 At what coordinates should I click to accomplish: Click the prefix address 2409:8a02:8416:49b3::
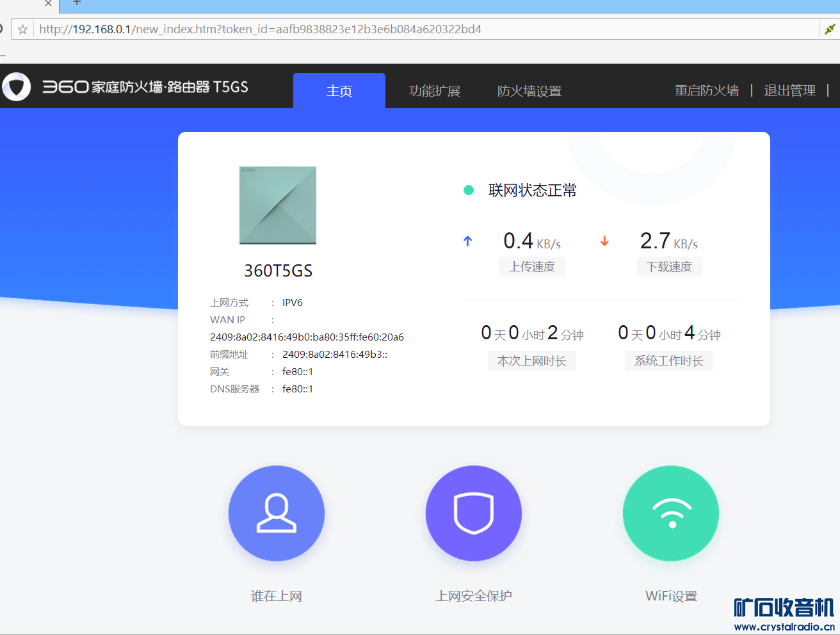click(335, 355)
